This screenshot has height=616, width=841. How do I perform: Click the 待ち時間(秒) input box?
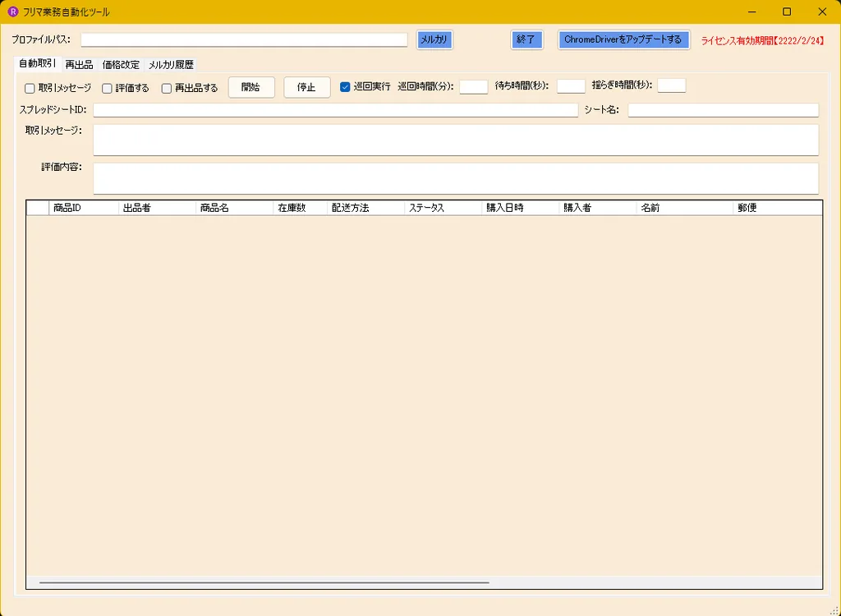(571, 86)
